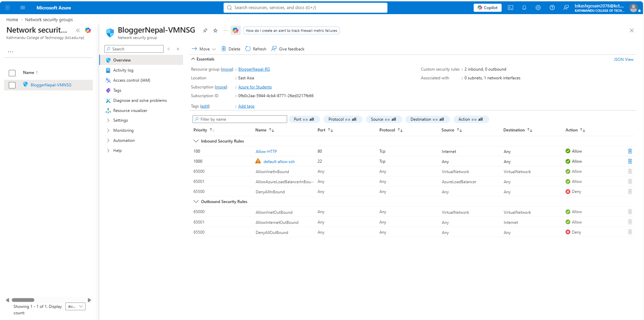644x320 pixels.
Task: Open the display count dropdown
Action: click(x=75, y=307)
